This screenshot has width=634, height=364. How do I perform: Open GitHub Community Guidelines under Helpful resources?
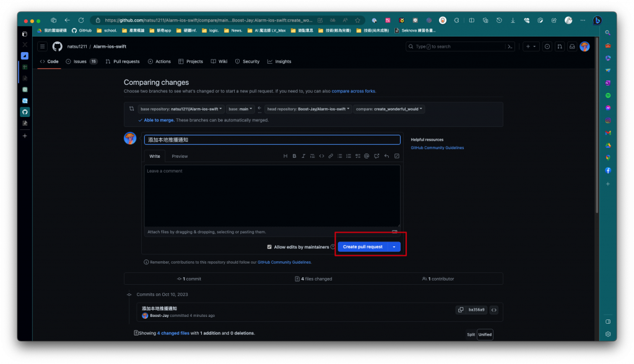click(x=437, y=147)
